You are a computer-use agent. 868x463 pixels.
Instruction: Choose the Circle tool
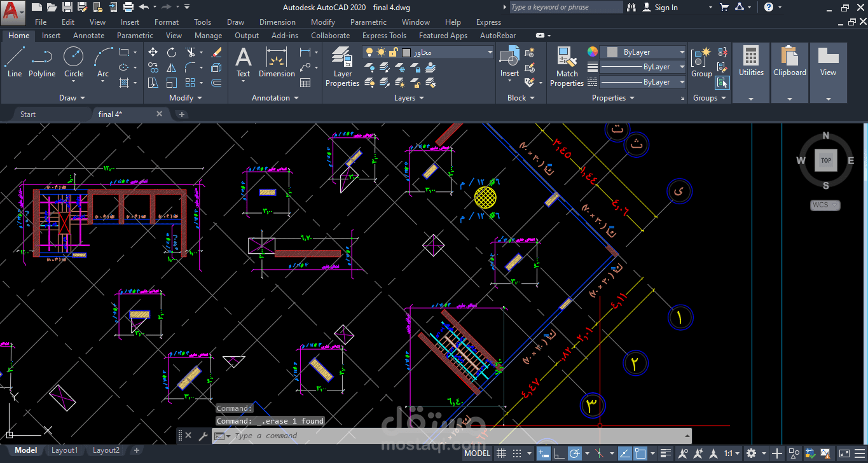[74, 63]
